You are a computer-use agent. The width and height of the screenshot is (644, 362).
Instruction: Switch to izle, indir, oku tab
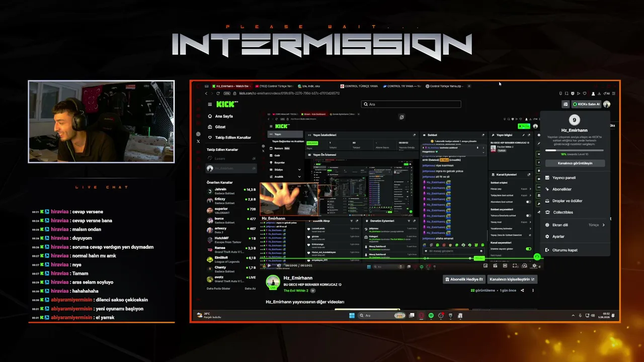click(309, 86)
